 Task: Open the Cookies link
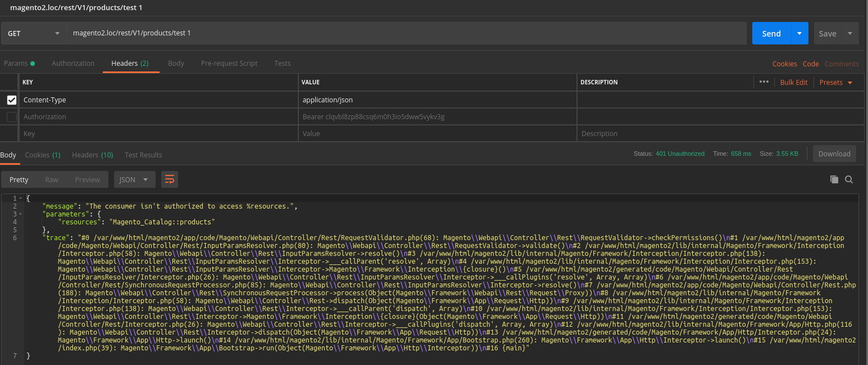tap(784, 64)
